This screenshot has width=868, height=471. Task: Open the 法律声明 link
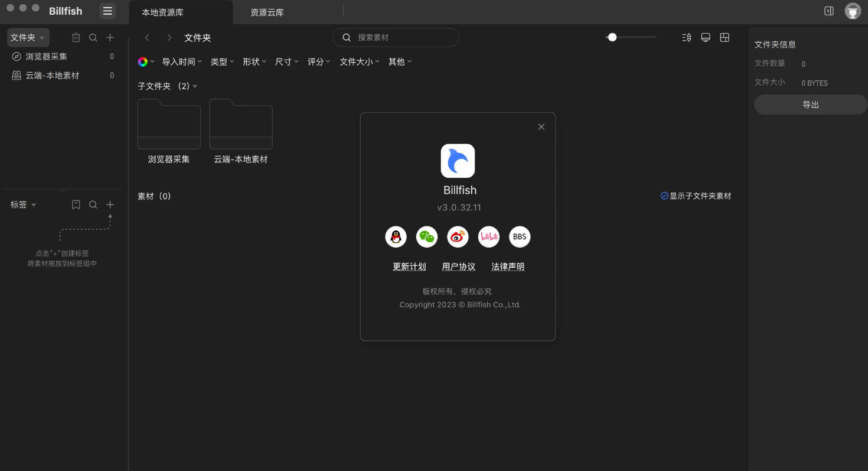pos(508,267)
